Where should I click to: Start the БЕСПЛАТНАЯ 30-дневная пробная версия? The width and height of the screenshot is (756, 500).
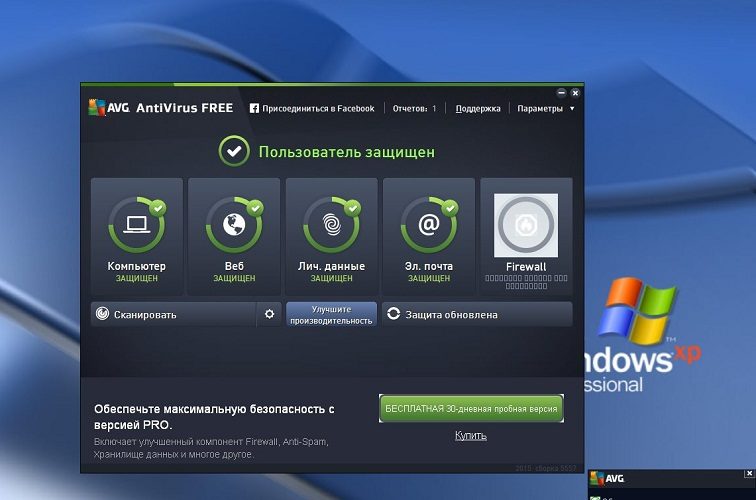[x=471, y=408]
